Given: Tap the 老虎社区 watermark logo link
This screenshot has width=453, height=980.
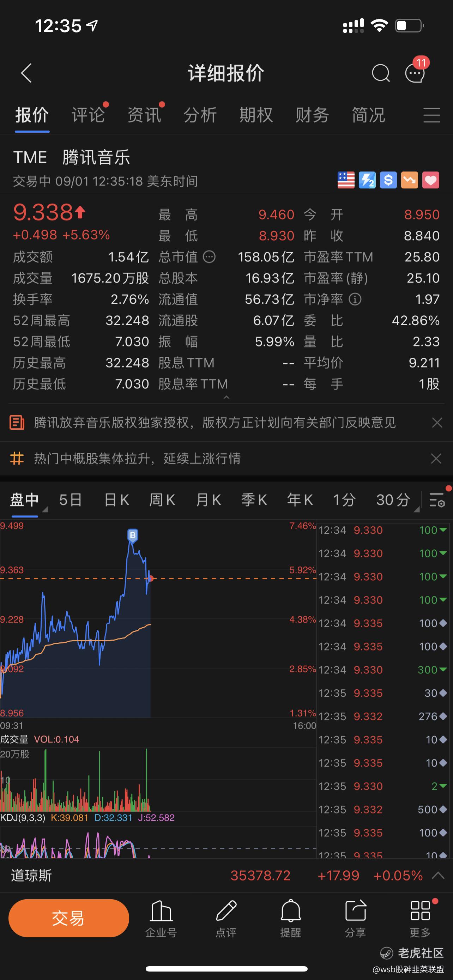Looking at the screenshot, I should 412,952.
